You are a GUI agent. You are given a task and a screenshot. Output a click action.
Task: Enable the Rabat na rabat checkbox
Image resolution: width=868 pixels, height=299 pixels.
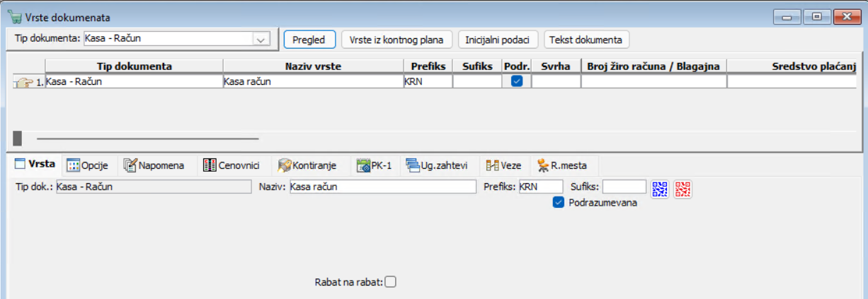point(391,282)
